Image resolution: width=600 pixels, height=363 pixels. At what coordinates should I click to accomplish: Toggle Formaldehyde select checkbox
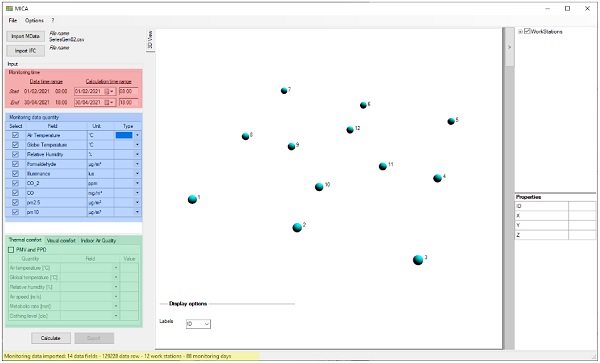[x=15, y=164]
